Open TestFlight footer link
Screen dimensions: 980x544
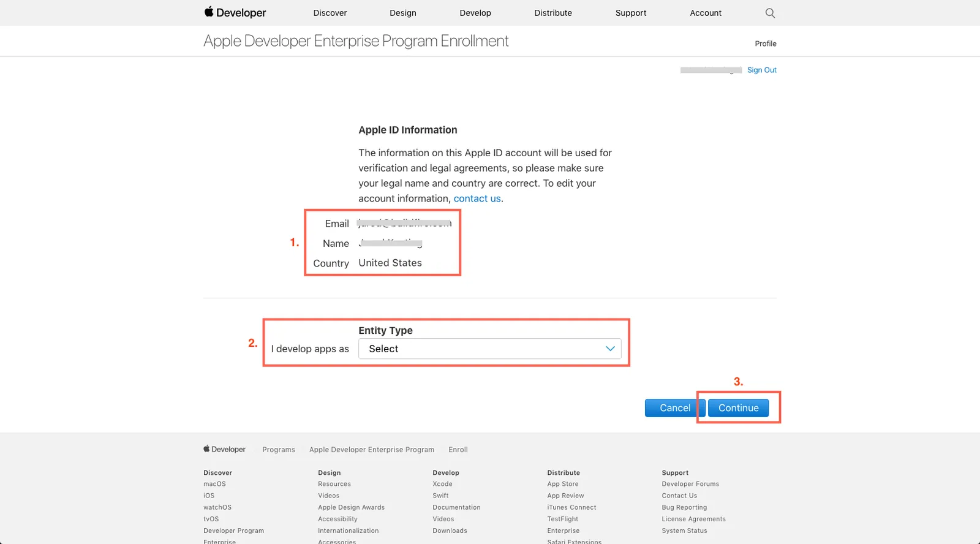pos(562,519)
